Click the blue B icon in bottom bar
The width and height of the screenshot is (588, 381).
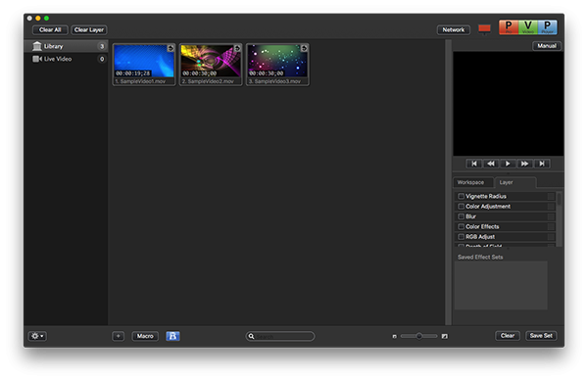coord(172,336)
